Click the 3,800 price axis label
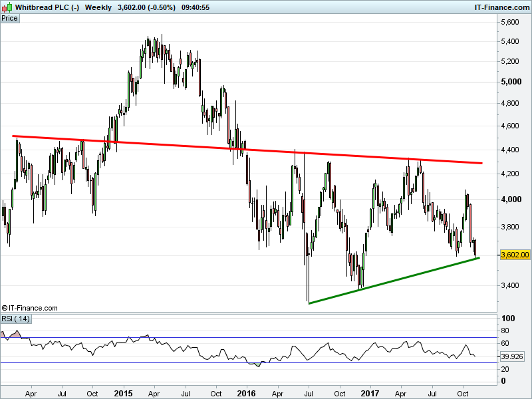Viewport: 532px width, 399px height. coord(509,227)
